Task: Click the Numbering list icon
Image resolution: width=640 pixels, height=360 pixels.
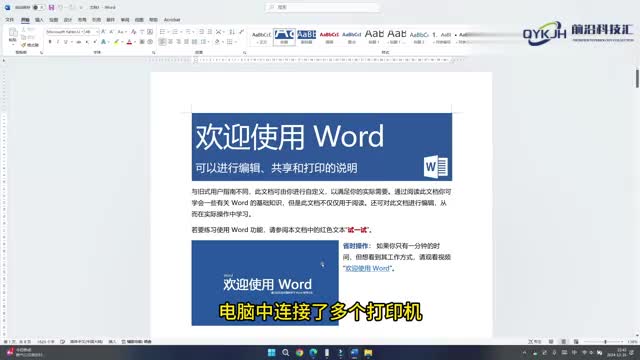Action: click(x=176, y=31)
